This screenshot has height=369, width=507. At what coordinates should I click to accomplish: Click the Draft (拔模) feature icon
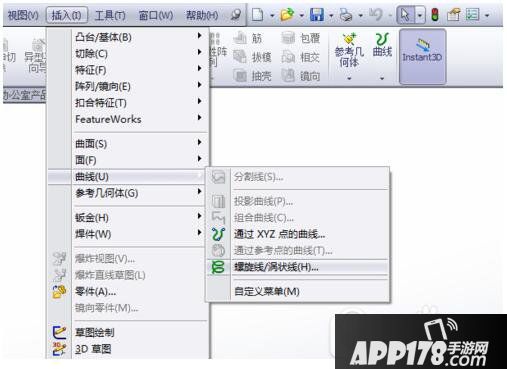(239, 57)
